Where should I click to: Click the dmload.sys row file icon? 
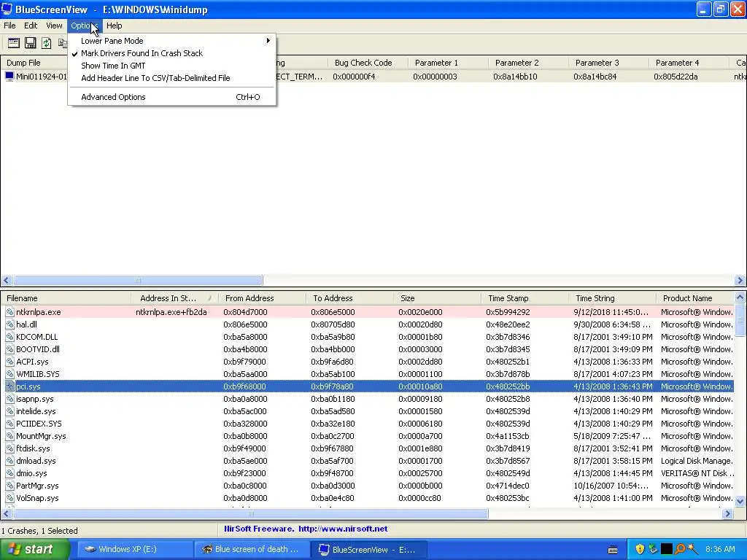pyautogui.click(x=9, y=461)
